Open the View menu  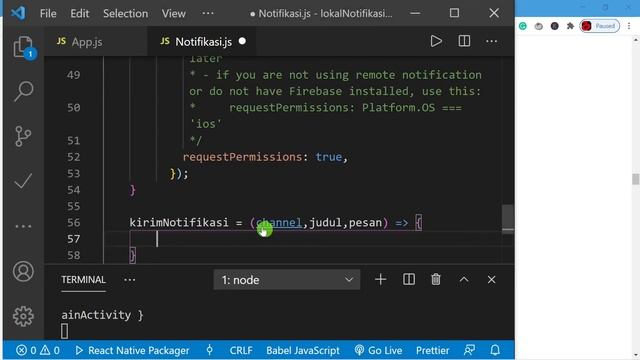[x=173, y=13]
